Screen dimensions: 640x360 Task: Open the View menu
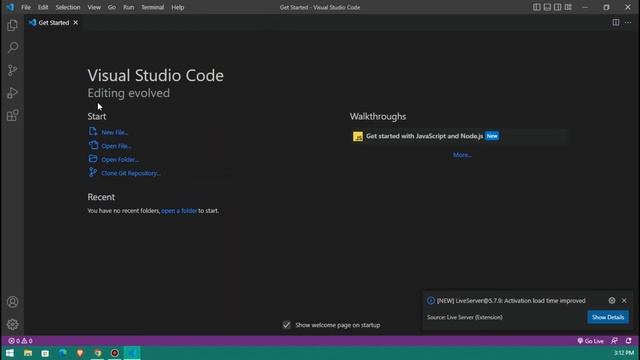pos(94,7)
